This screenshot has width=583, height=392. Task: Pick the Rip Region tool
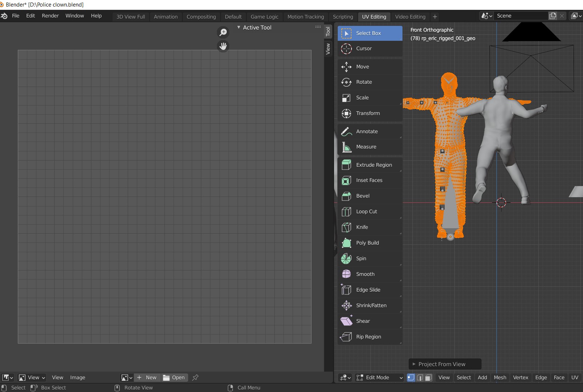370,337
